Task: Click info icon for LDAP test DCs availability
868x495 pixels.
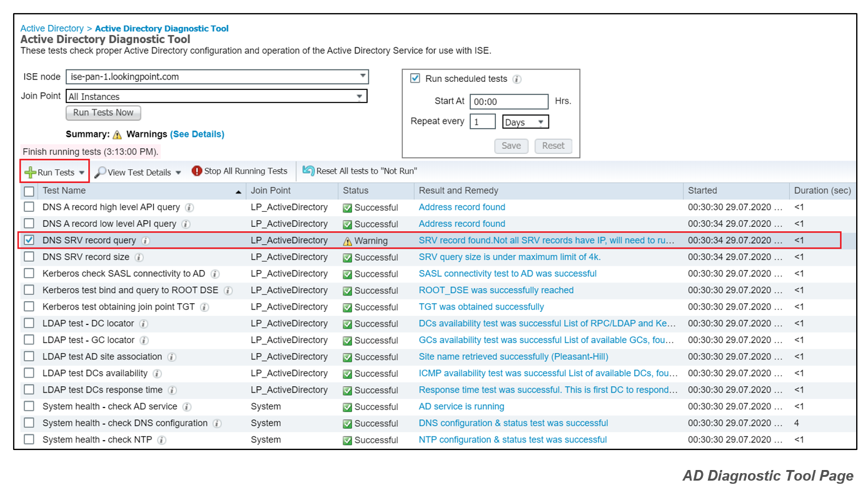Action: pos(157,374)
